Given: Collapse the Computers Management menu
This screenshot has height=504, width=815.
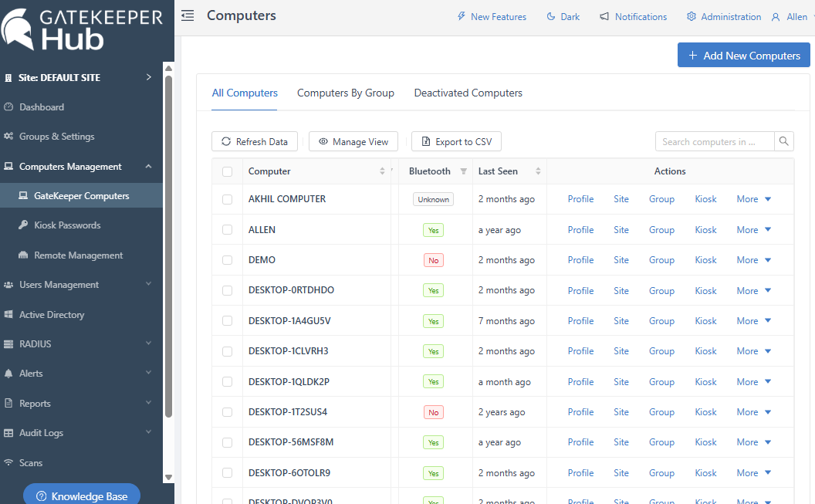Looking at the screenshot, I should coord(149,166).
